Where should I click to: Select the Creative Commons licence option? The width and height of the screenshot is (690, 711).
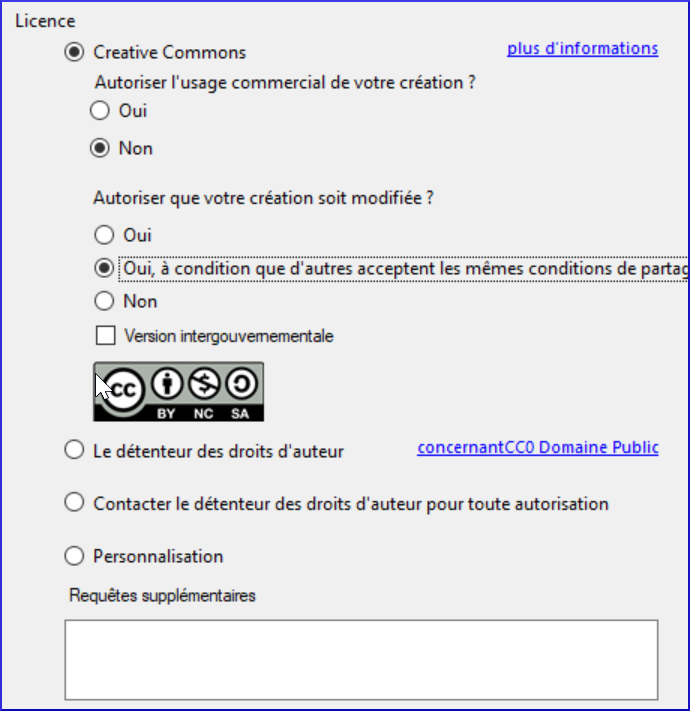(x=74, y=52)
